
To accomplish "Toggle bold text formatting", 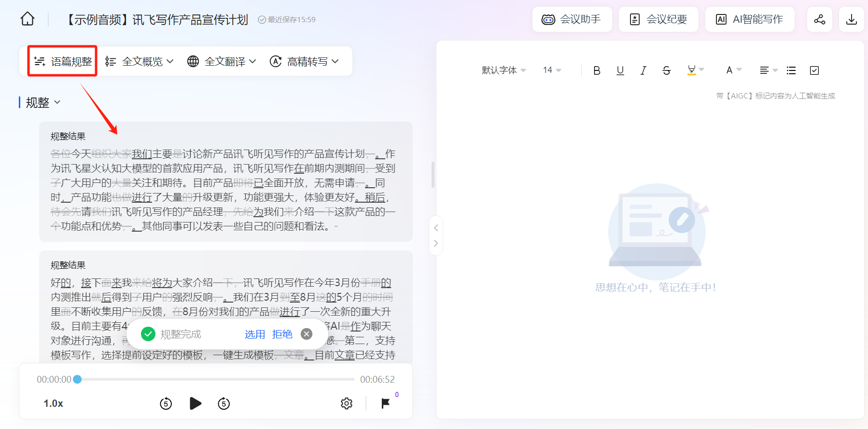I will pos(597,70).
